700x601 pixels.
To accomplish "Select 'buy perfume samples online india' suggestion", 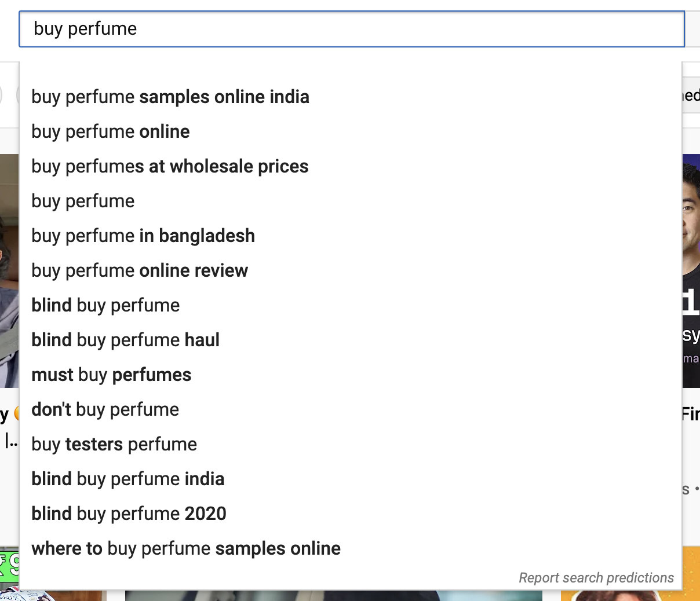I will click(x=351, y=97).
